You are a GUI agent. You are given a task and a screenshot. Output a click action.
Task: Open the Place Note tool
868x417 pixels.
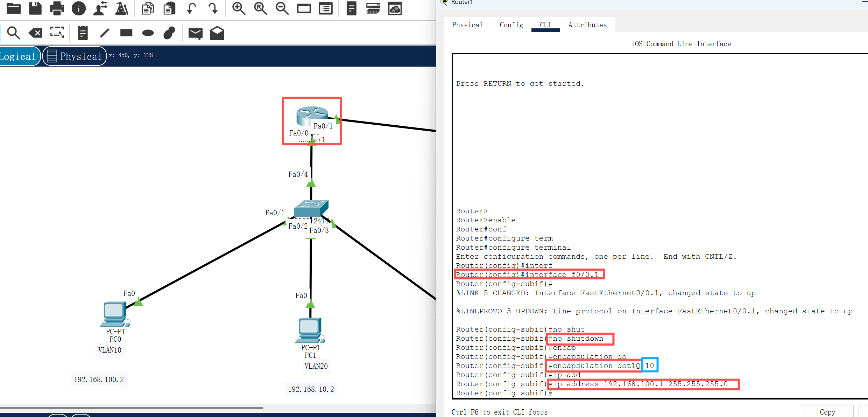click(x=83, y=33)
